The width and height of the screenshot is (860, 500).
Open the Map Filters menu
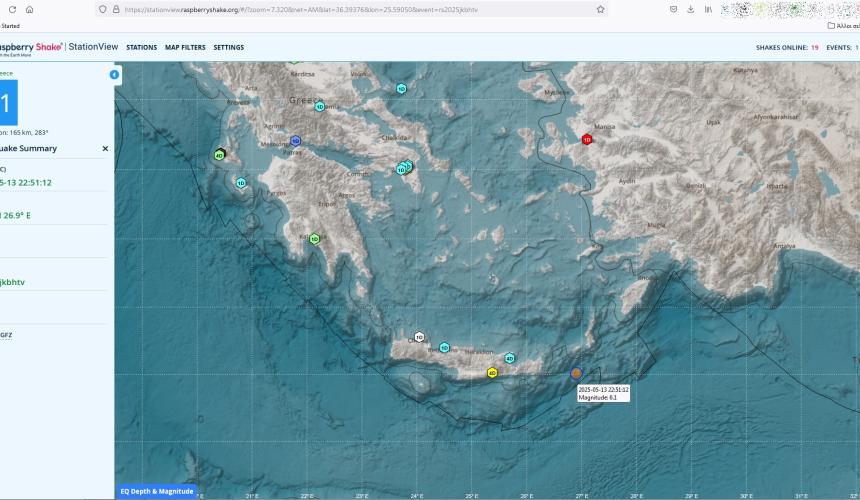pos(185,47)
